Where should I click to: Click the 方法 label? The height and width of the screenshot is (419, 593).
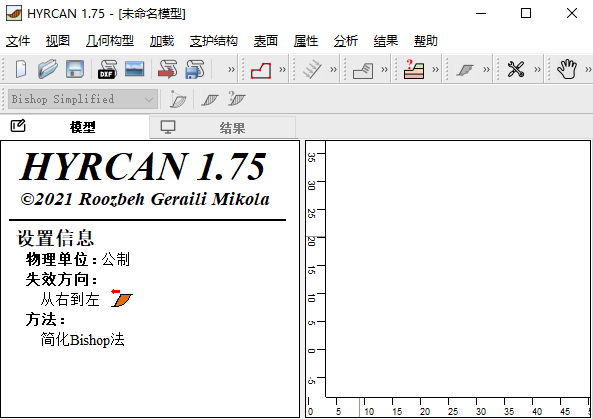coord(45,320)
